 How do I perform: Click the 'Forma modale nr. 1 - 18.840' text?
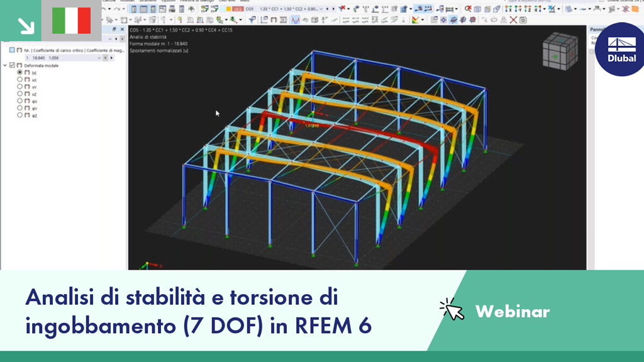pos(158,44)
